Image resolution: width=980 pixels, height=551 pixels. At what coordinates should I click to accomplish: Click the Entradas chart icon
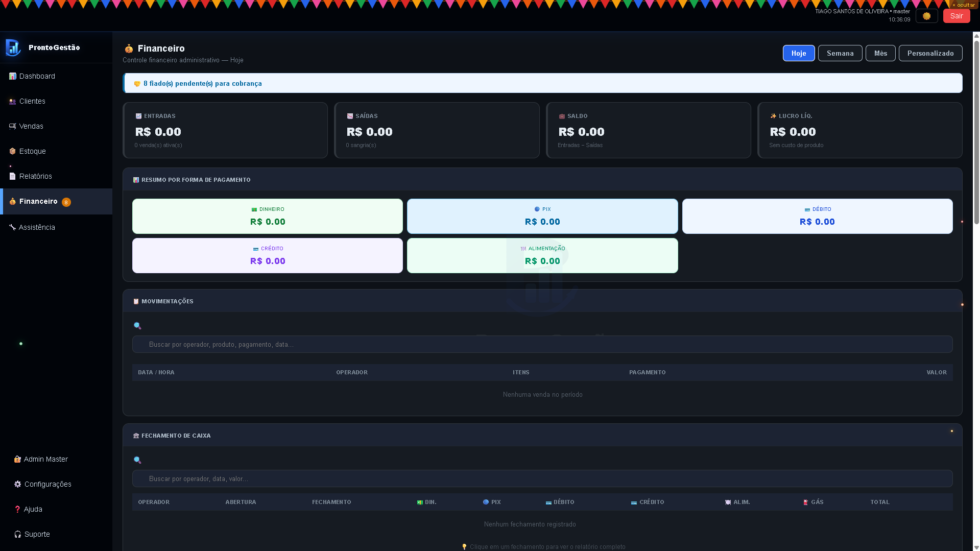(138, 116)
